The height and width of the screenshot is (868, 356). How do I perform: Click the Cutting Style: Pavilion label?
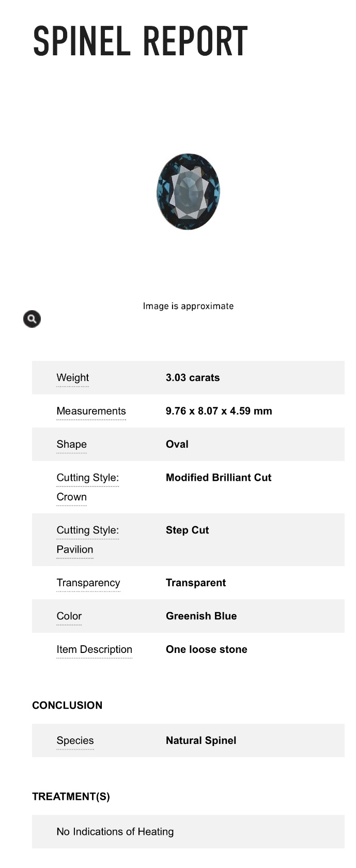pos(87,540)
